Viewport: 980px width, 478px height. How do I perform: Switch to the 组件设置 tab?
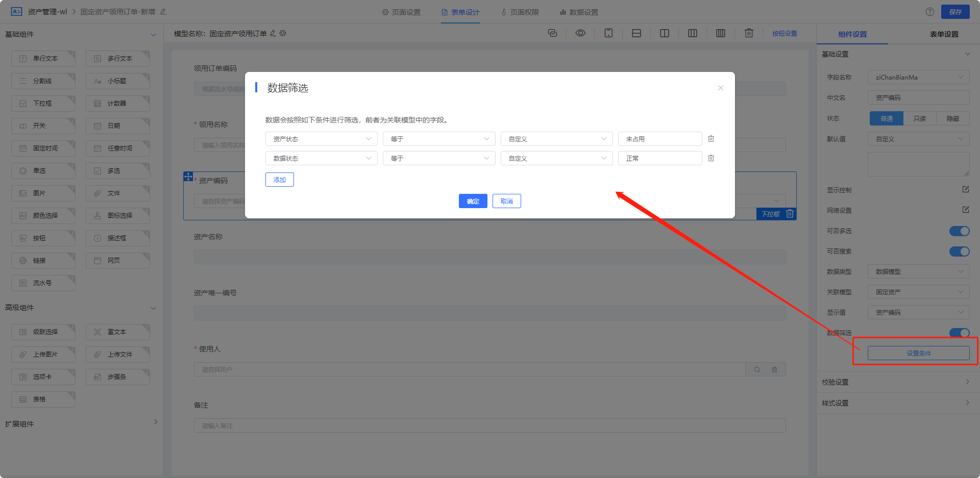pos(852,34)
